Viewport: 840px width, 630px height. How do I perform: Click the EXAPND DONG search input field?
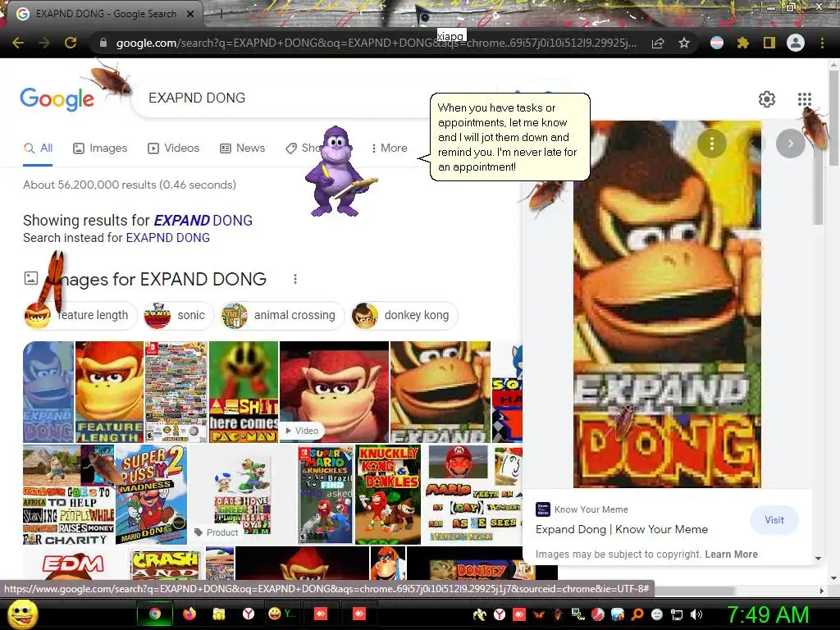point(279,98)
